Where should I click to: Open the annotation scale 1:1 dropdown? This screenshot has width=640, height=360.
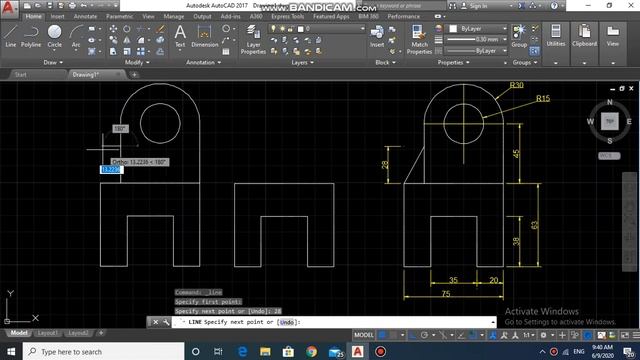coord(529,335)
